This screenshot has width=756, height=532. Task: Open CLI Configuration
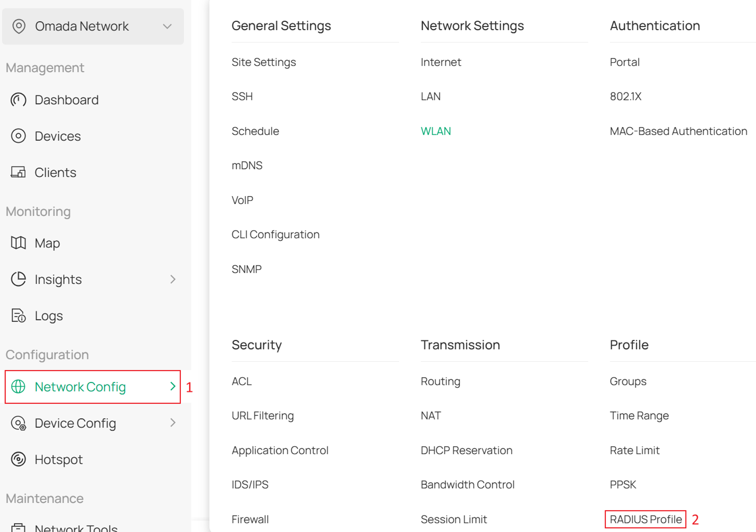[x=275, y=235]
